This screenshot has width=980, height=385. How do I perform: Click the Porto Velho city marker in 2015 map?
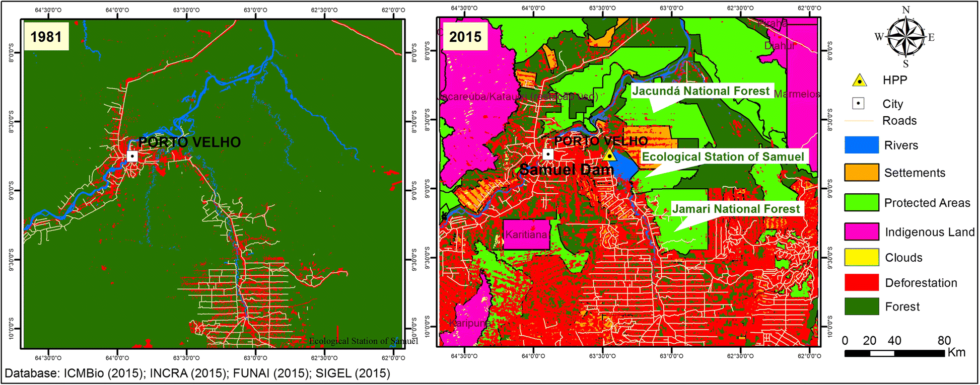click(548, 154)
